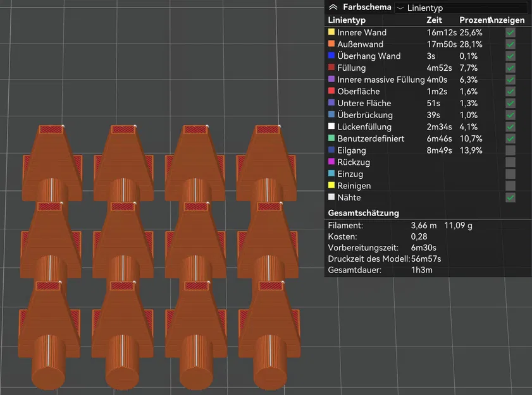
Task: Click the yellow Innere Wand color swatch
Action: point(331,32)
